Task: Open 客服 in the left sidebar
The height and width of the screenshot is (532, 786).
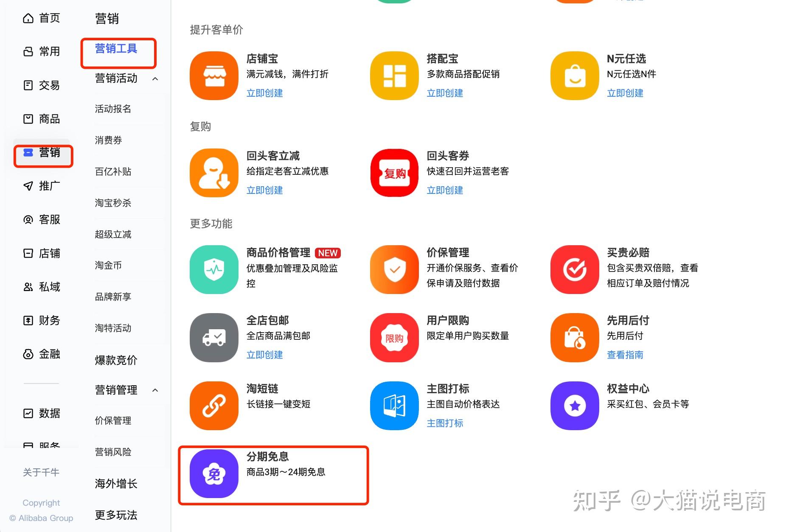Action: pyautogui.click(x=41, y=219)
